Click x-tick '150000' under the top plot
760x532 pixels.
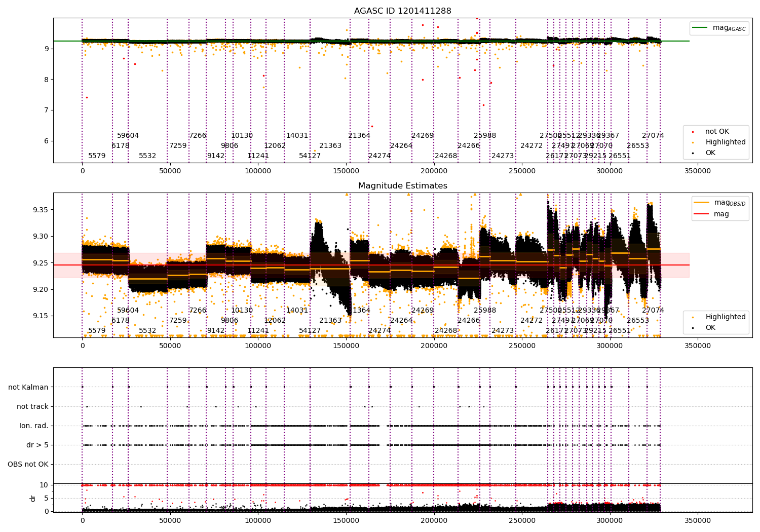click(x=346, y=171)
